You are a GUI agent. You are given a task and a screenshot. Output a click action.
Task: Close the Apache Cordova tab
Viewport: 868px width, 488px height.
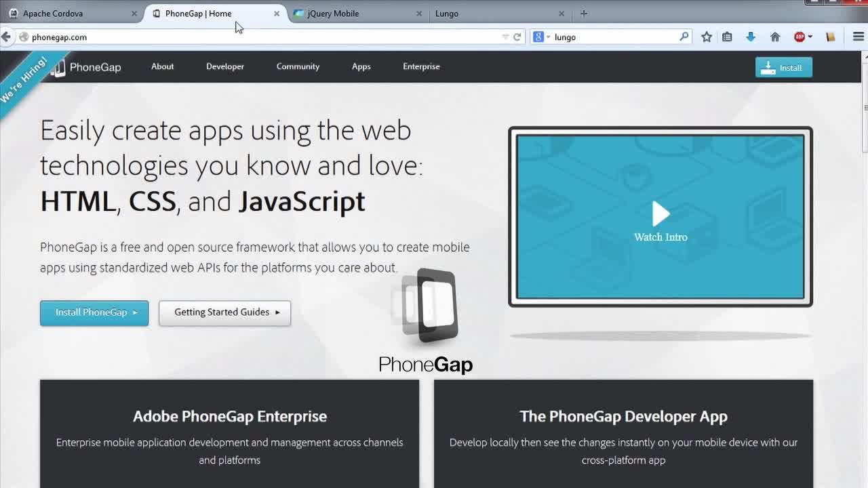pyautogui.click(x=134, y=14)
